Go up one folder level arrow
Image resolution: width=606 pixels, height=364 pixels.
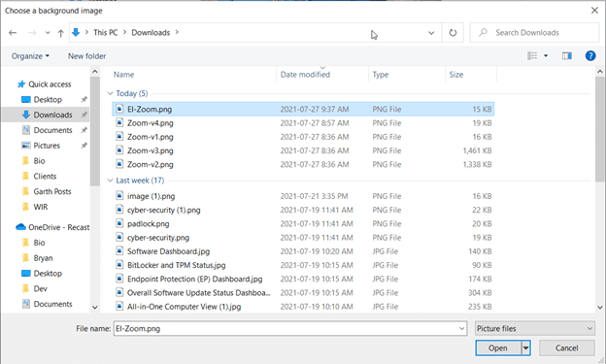[x=60, y=33]
